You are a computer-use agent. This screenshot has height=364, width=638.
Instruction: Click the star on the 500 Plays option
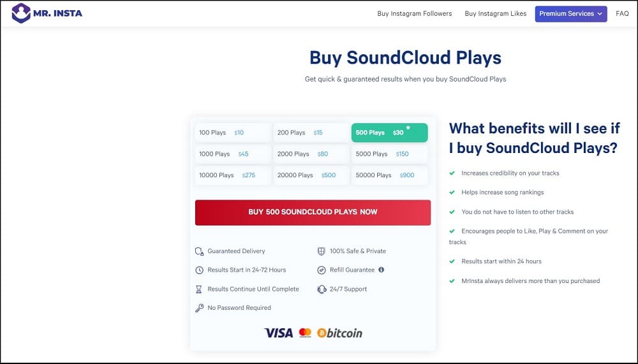click(x=408, y=127)
